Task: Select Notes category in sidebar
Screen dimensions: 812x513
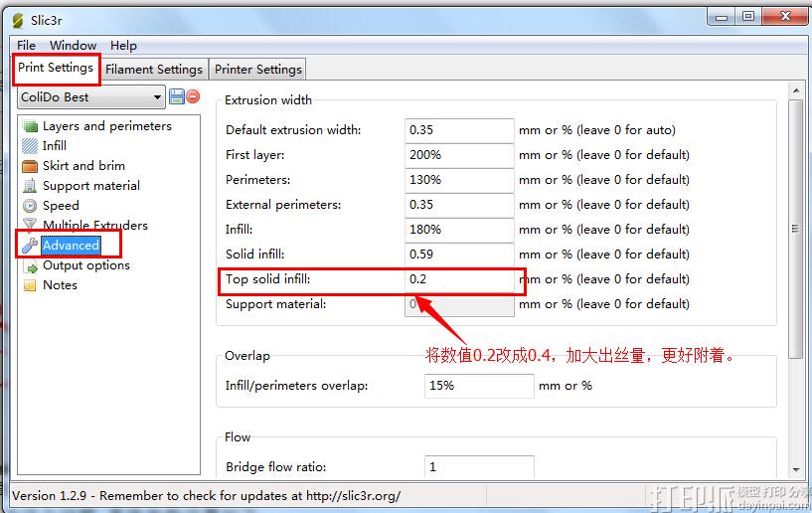Action: pyautogui.click(x=60, y=285)
